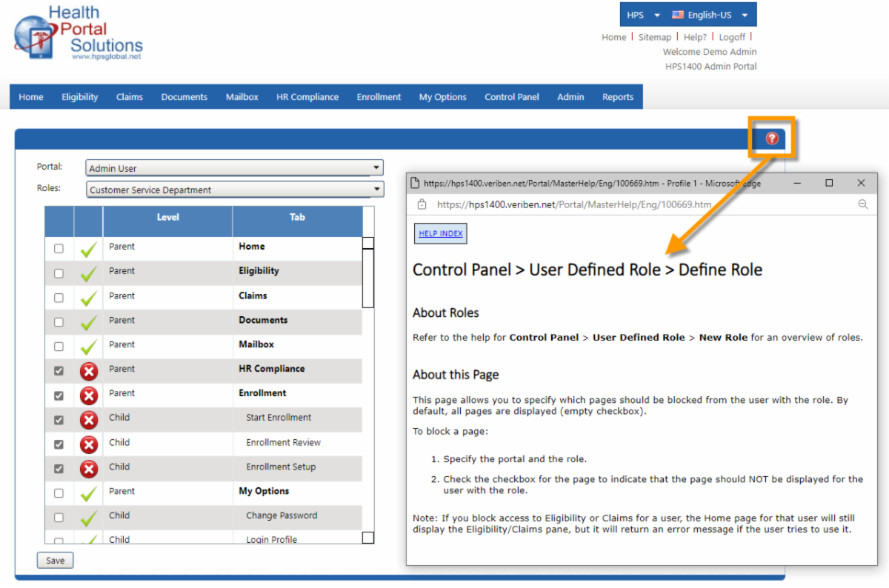The image size is (889, 588).
Task: Click the Save button
Action: pos(56,561)
